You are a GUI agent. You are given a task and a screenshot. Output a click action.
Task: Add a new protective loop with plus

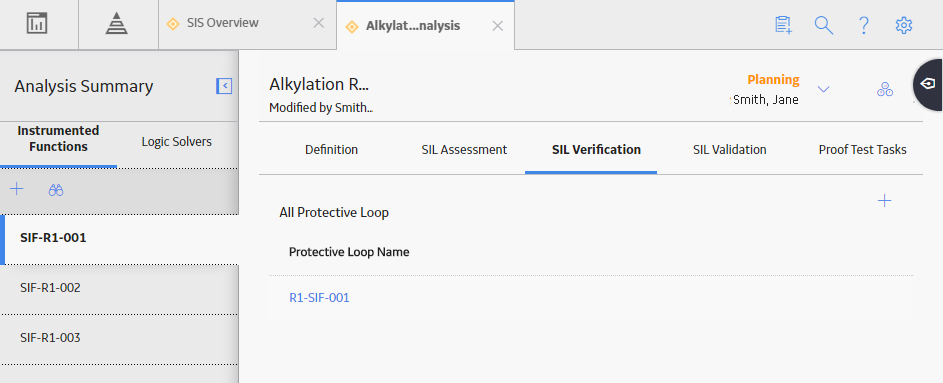(x=885, y=201)
